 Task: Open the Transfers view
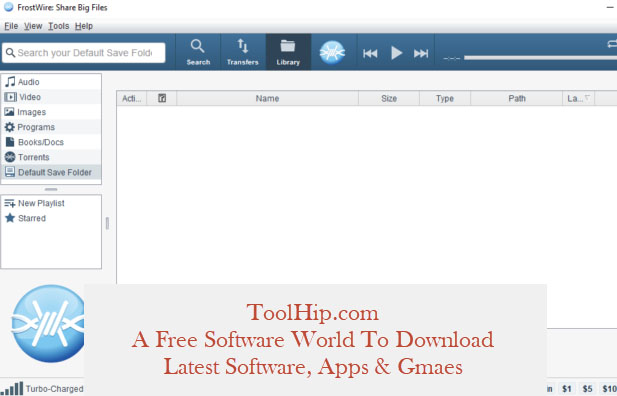(243, 52)
